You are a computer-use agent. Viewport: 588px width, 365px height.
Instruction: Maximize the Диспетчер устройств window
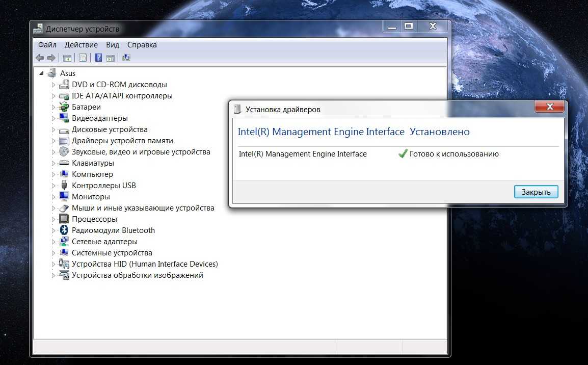[409, 27]
